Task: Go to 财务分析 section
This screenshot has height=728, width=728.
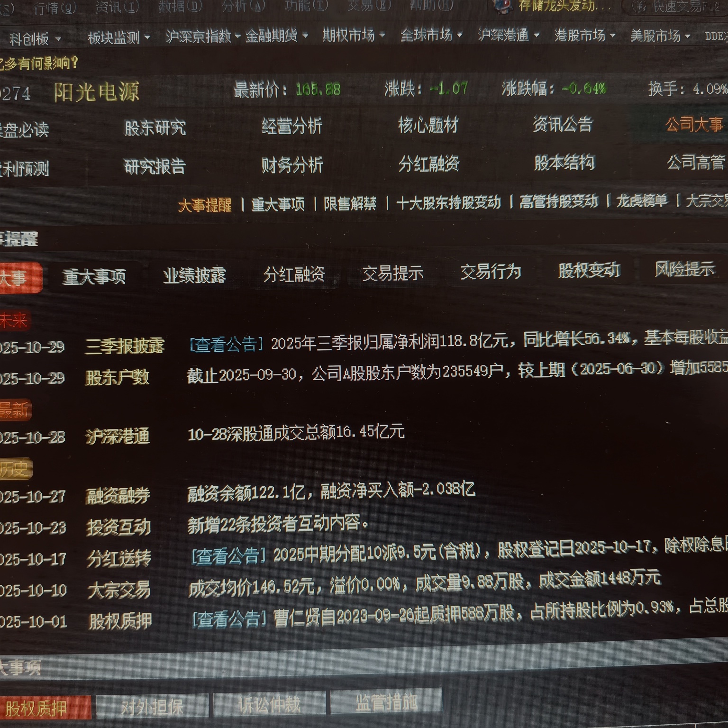Action: pyautogui.click(x=292, y=165)
